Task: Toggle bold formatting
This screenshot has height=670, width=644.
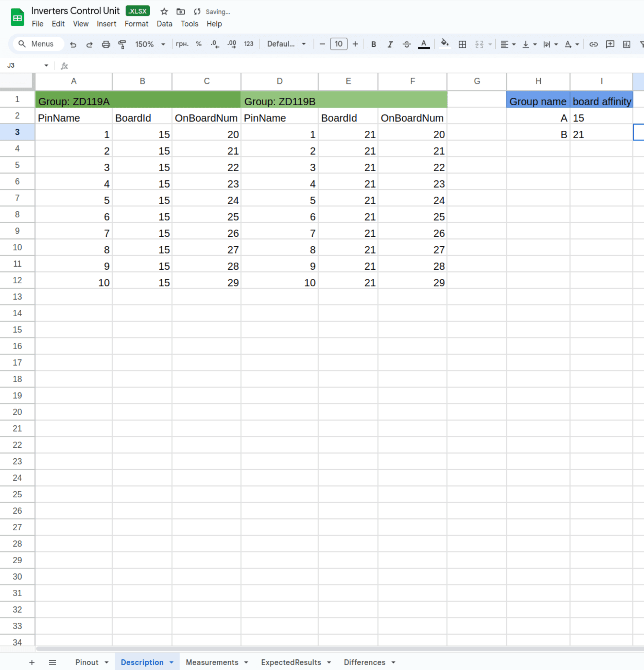Action: point(374,44)
